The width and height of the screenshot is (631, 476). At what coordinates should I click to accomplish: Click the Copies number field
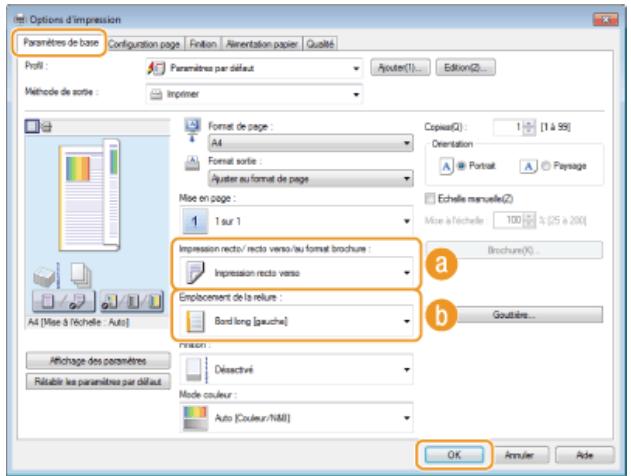[509, 127]
